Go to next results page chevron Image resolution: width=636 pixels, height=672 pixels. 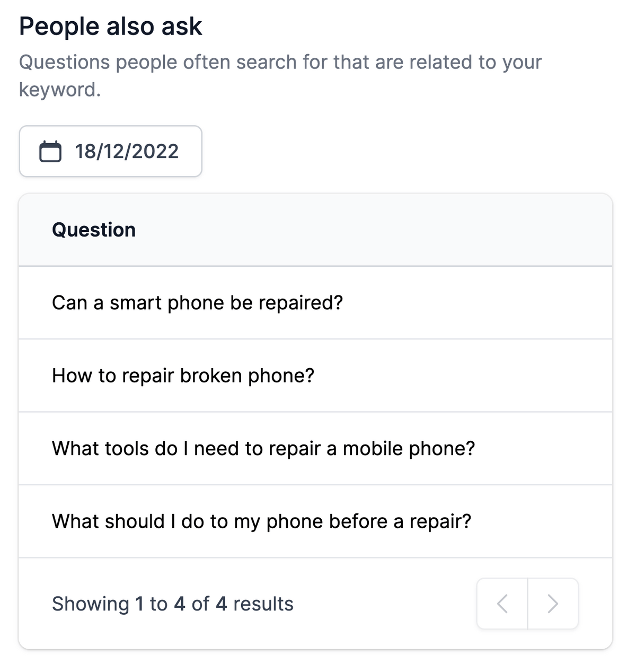pyautogui.click(x=553, y=604)
